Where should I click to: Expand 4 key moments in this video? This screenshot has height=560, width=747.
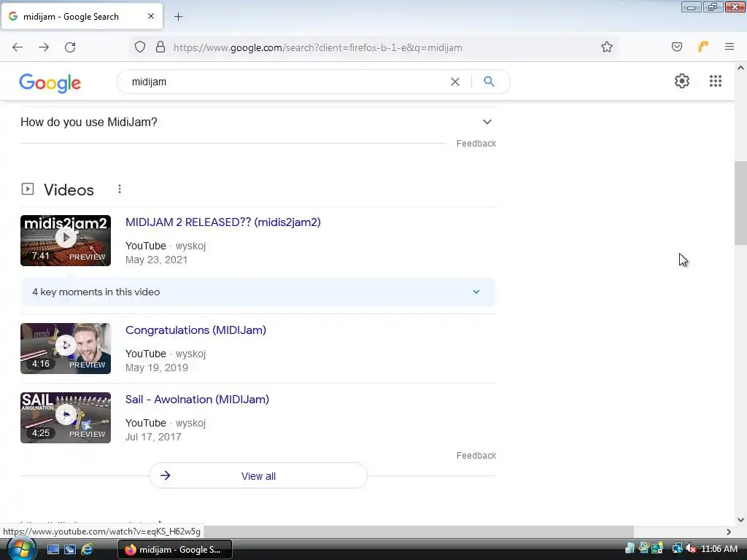[x=258, y=292]
